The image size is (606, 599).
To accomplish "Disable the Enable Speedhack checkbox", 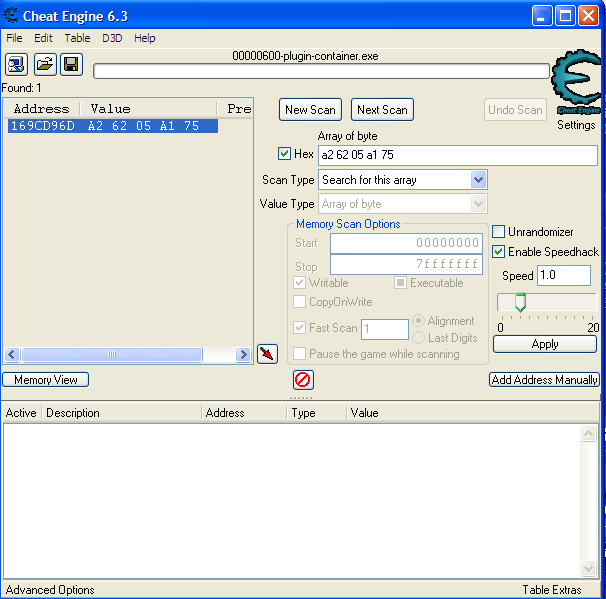I will [x=498, y=252].
